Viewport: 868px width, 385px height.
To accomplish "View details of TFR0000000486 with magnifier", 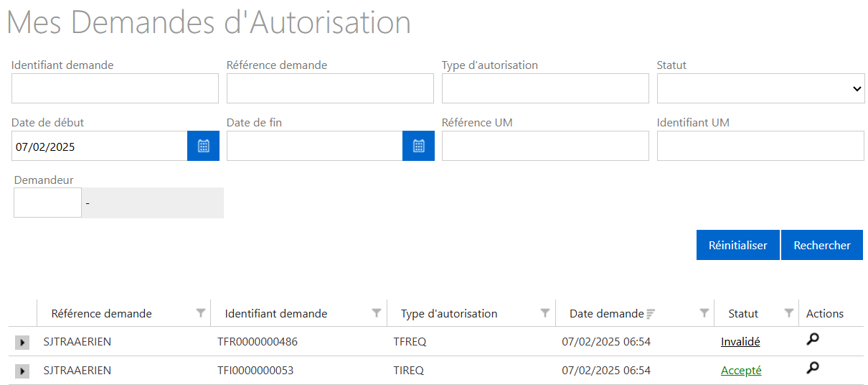I will click(813, 340).
